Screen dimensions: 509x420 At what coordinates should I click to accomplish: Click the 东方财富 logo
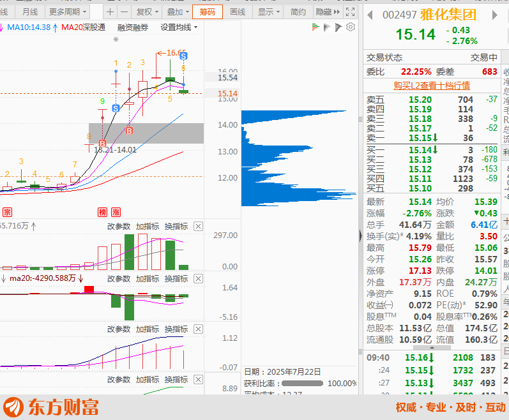click(x=51, y=407)
